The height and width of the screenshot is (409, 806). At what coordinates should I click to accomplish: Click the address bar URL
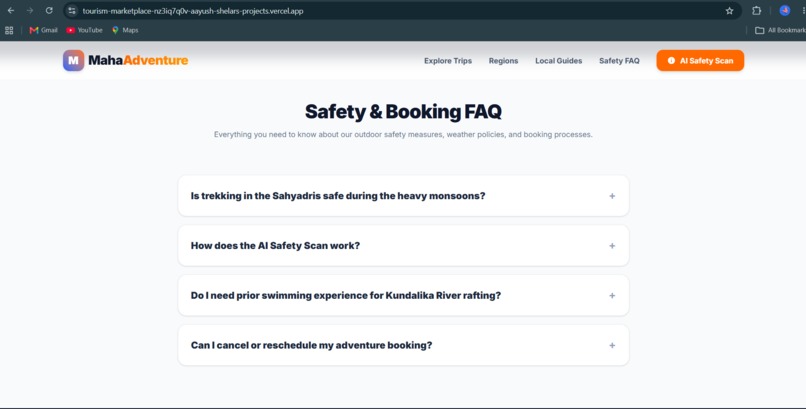tap(193, 11)
